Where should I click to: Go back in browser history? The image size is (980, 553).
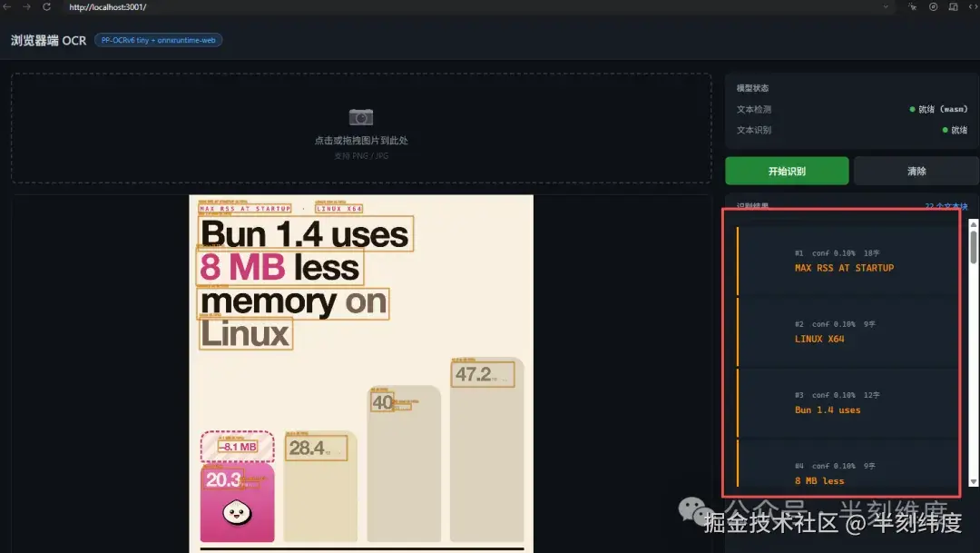click(x=7, y=7)
